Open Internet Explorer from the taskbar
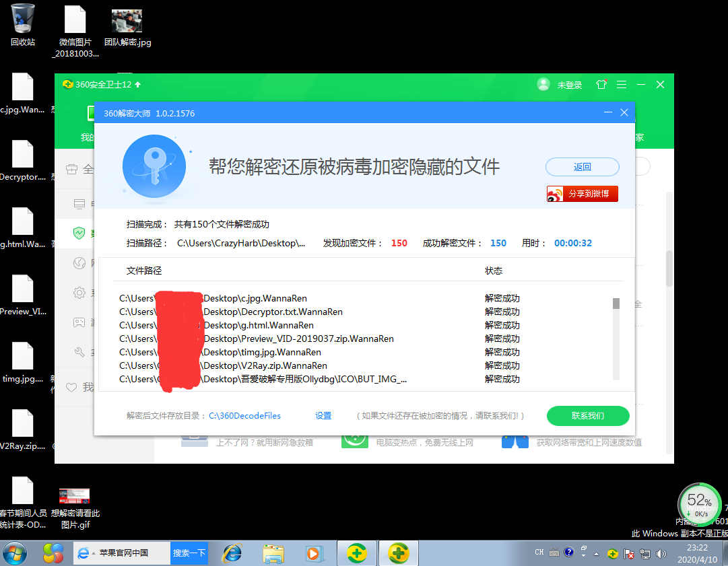This screenshot has height=566, width=728. 232,553
